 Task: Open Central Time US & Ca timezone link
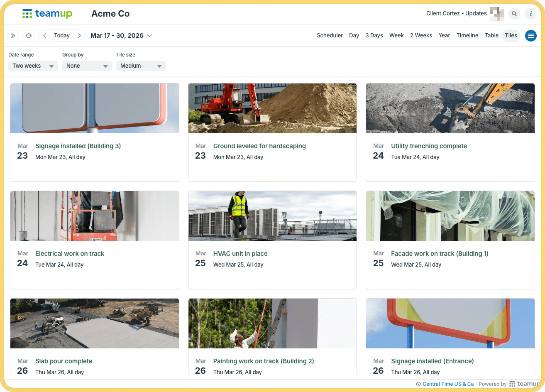[448, 384]
